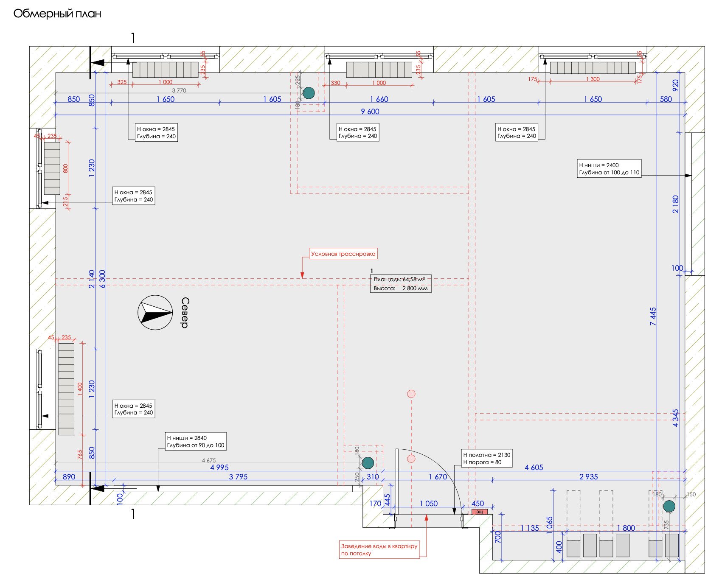Click the pink water entry circle near door
The image size is (722, 588).
(x=411, y=459)
